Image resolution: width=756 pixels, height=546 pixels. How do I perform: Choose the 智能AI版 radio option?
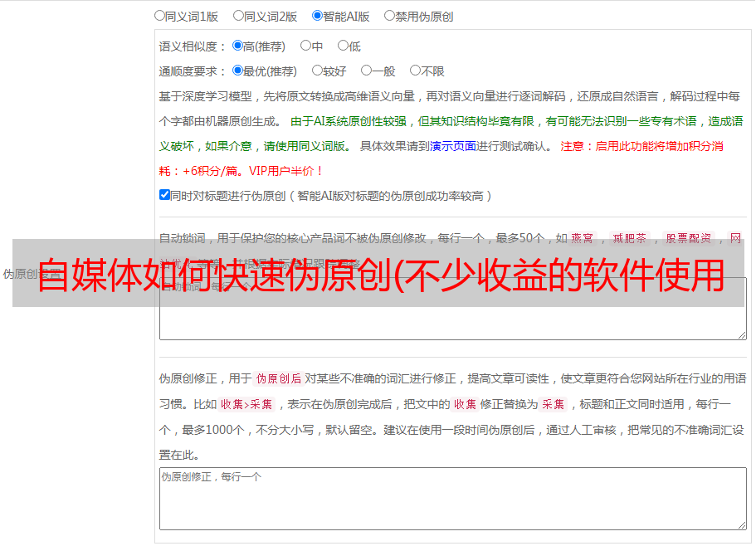coord(317,16)
